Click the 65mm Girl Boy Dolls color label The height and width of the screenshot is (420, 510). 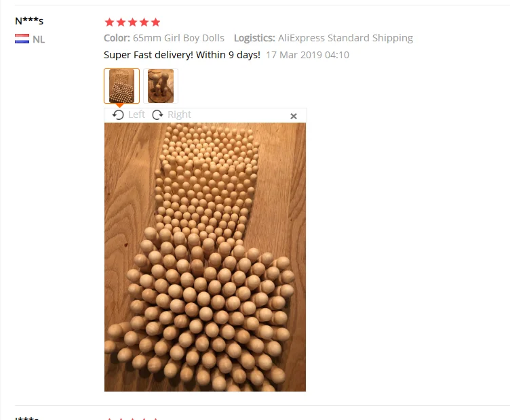(178, 38)
